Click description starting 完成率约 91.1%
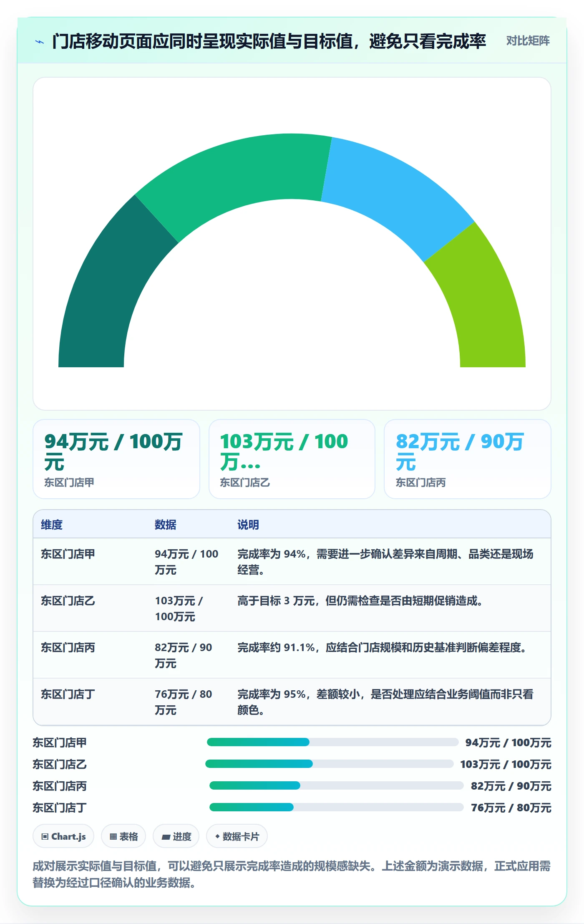The width and height of the screenshot is (584, 924). 382,647
